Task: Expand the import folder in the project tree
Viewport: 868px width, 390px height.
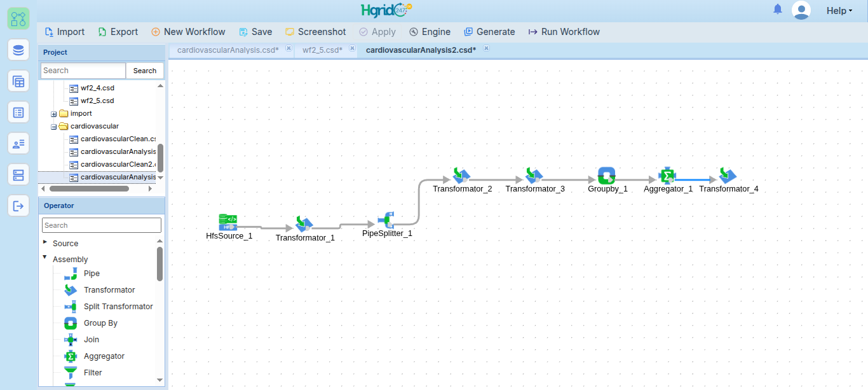Action: pos(54,114)
